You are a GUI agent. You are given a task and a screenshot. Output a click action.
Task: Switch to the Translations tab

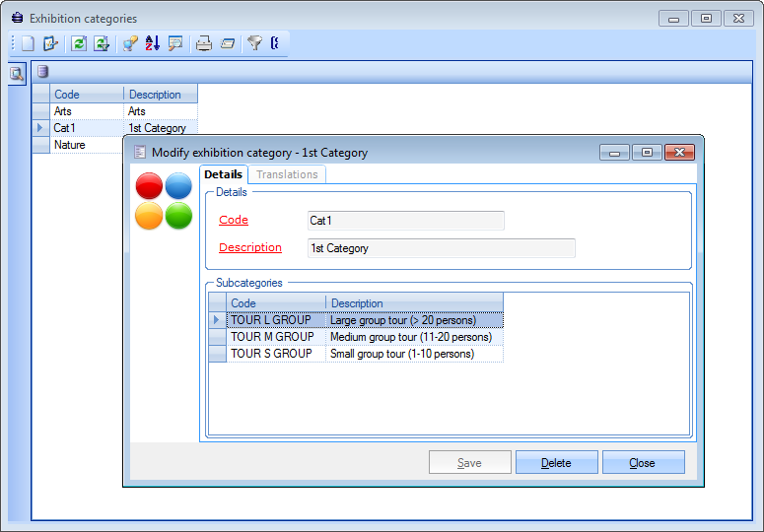[287, 174]
